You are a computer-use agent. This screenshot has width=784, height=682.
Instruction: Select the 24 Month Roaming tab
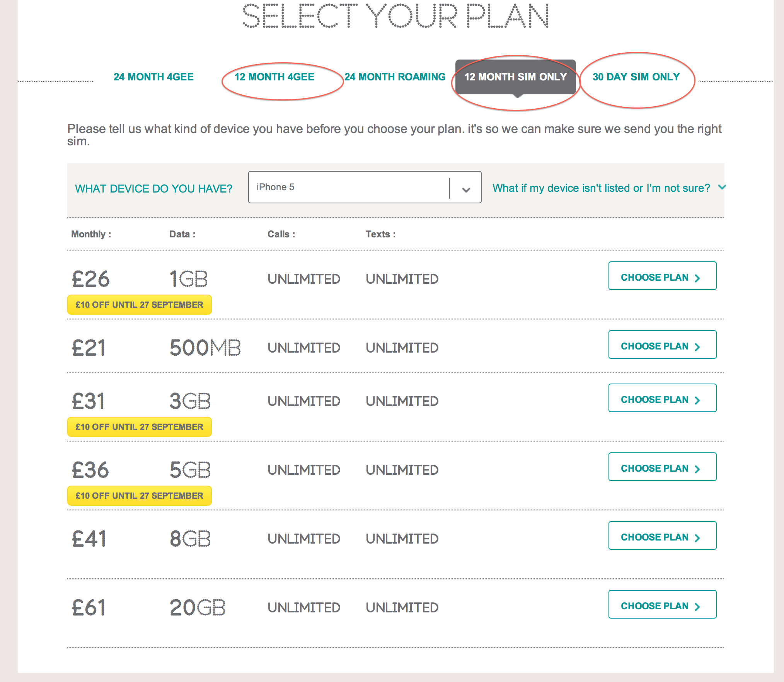395,77
